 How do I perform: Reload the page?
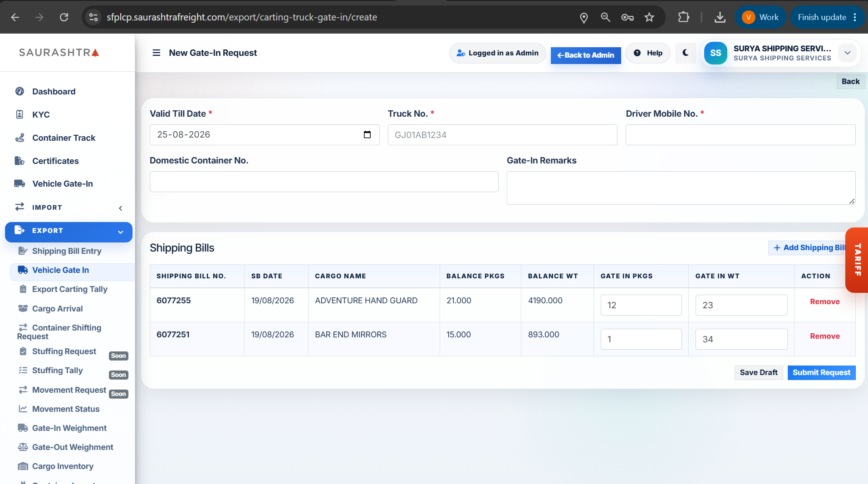coord(64,17)
